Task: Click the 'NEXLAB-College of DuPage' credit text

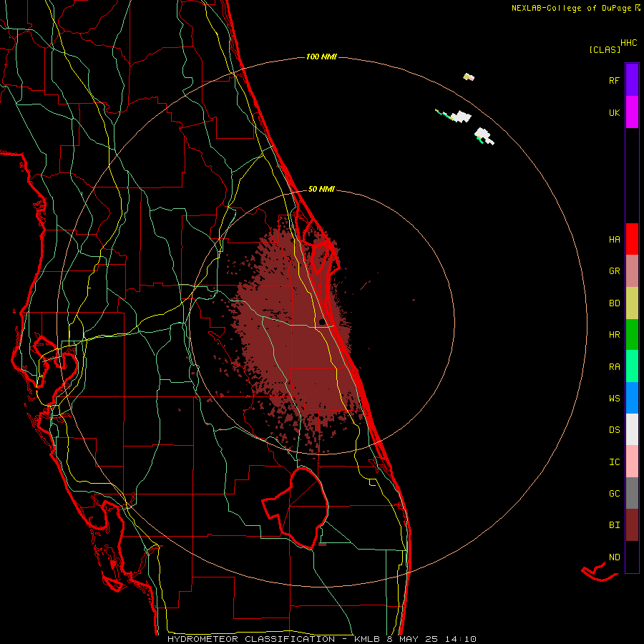Action: coord(571,8)
